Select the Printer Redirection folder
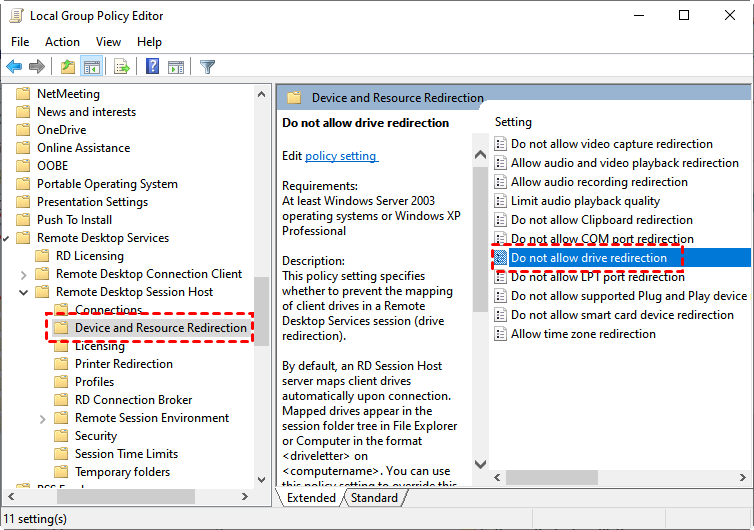754x530 pixels. 123,364
